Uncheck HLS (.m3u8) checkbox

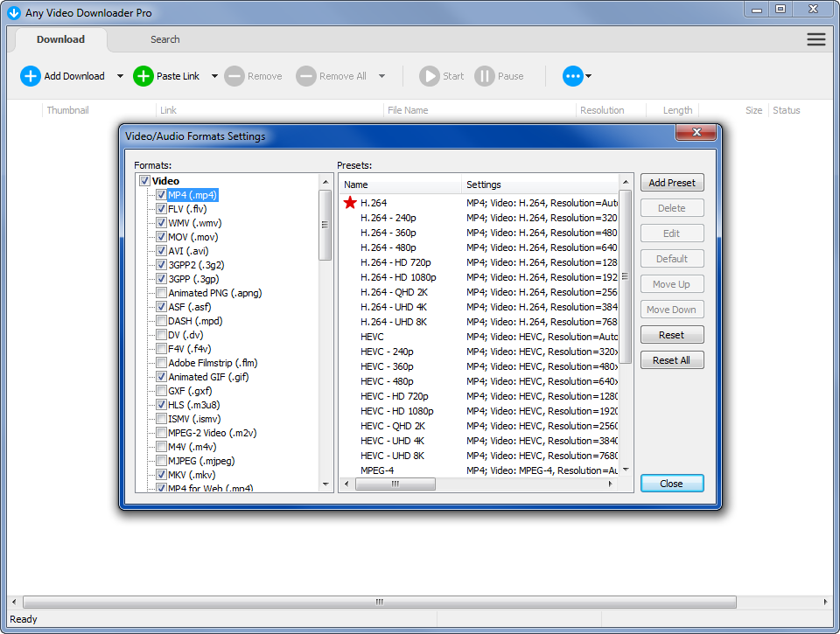click(161, 404)
